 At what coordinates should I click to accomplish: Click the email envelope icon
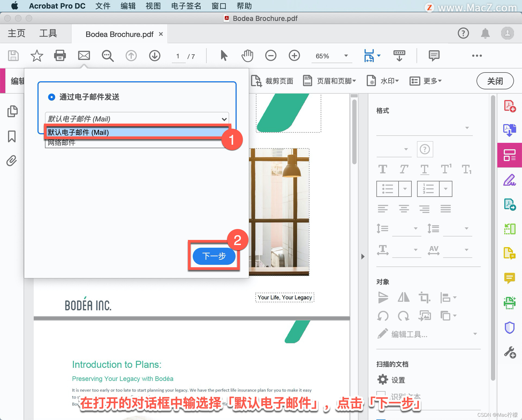click(84, 56)
